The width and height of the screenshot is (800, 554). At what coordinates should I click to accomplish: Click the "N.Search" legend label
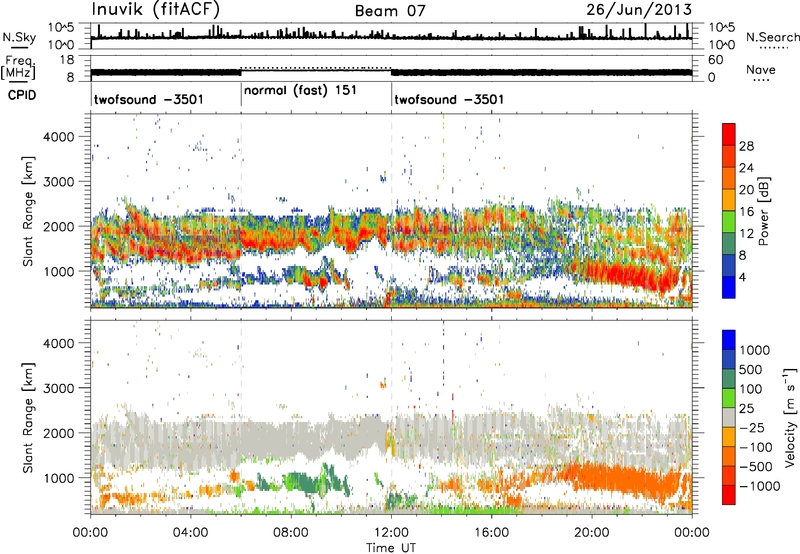point(772,37)
